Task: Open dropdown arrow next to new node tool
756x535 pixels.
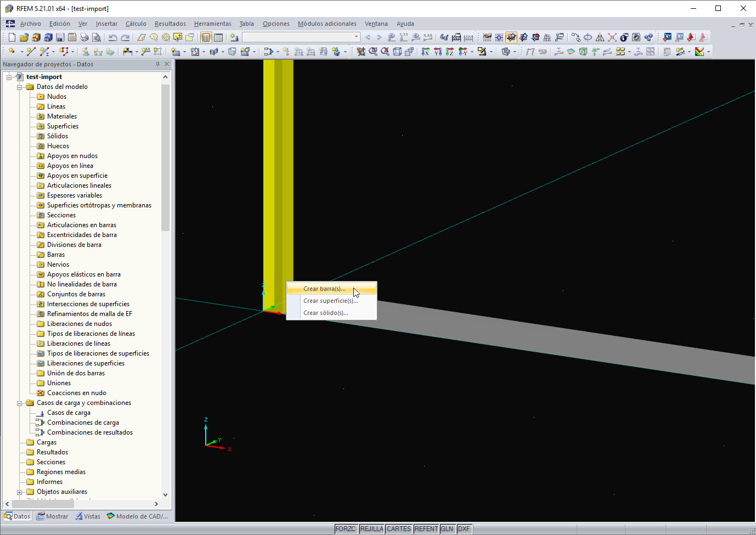Action: 21,52
